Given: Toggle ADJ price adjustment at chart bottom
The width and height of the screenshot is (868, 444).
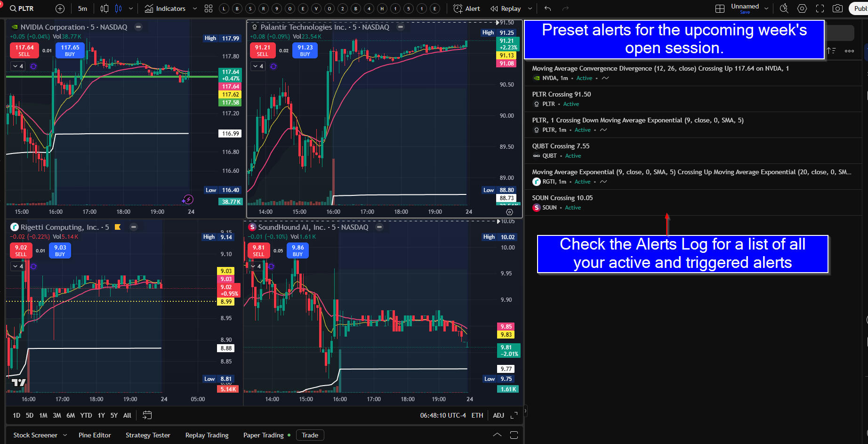Looking at the screenshot, I should pyautogui.click(x=498, y=415).
